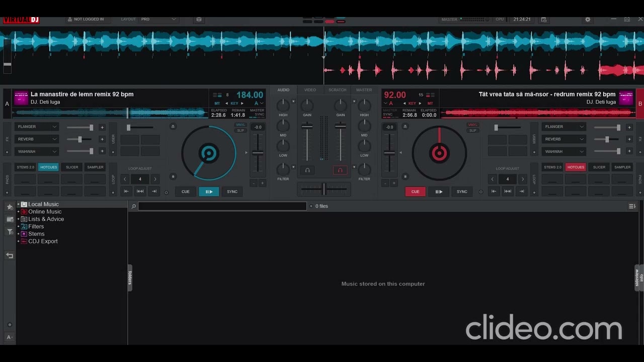Screen dimensions: 644x362
Task: Enable headphone cue for left channel
Action: pyautogui.click(x=307, y=170)
